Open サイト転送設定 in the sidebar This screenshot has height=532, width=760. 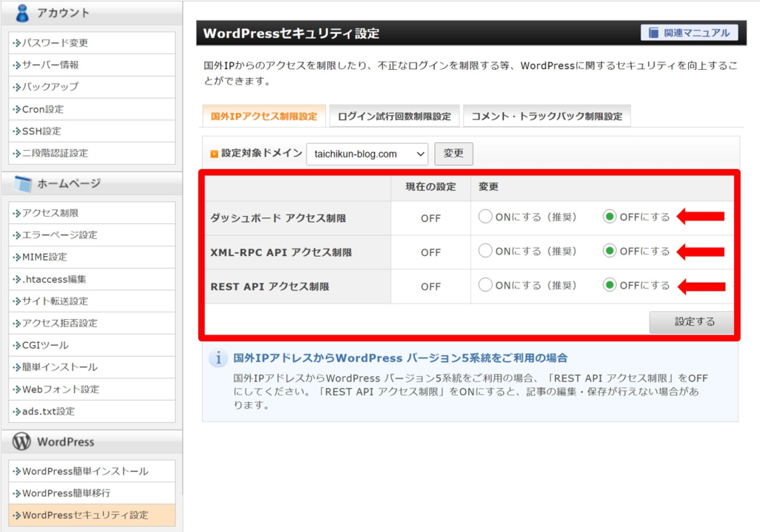tap(92, 301)
